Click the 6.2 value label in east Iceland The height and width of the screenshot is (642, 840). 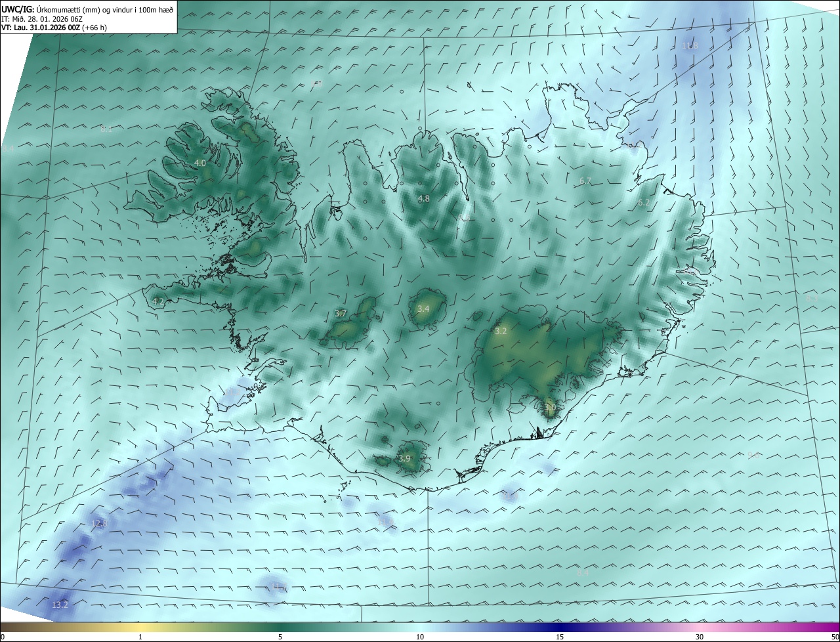click(643, 203)
